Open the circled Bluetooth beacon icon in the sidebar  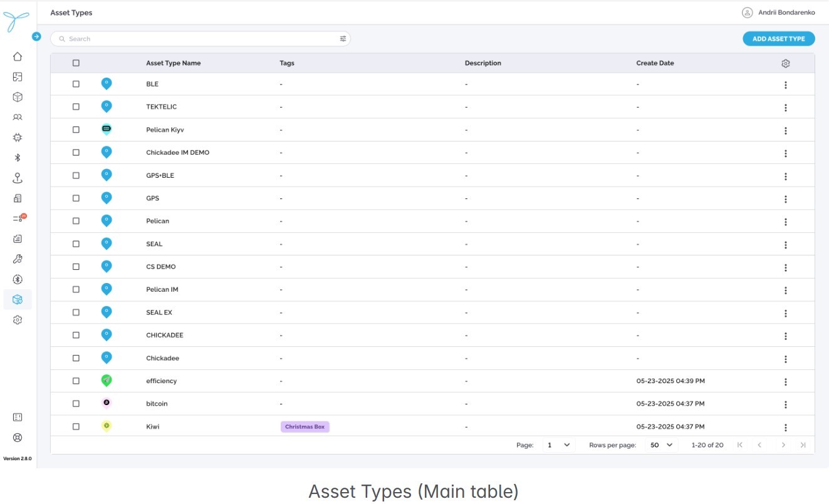18,279
